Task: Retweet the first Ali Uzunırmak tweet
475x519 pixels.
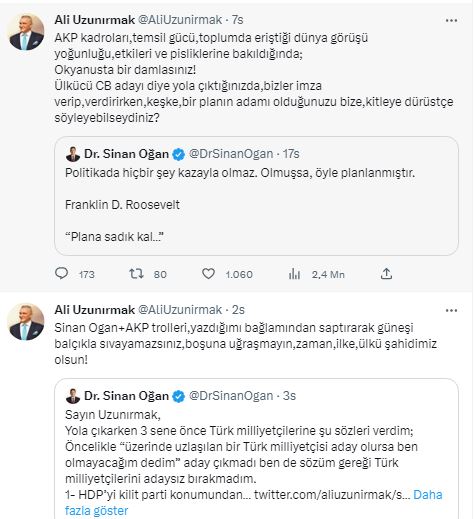Action: click(x=136, y=274)
